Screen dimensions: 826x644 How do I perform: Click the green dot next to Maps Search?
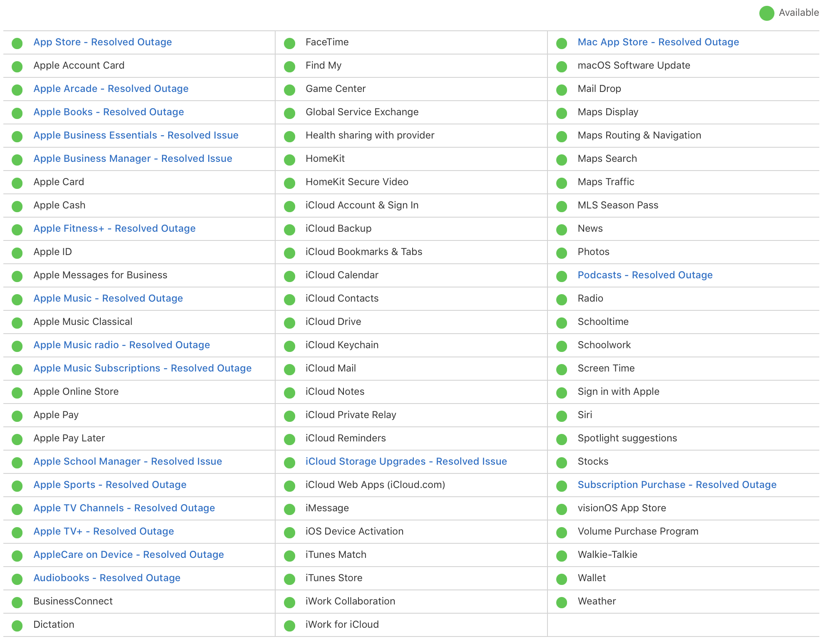click(x=562, y=160)
